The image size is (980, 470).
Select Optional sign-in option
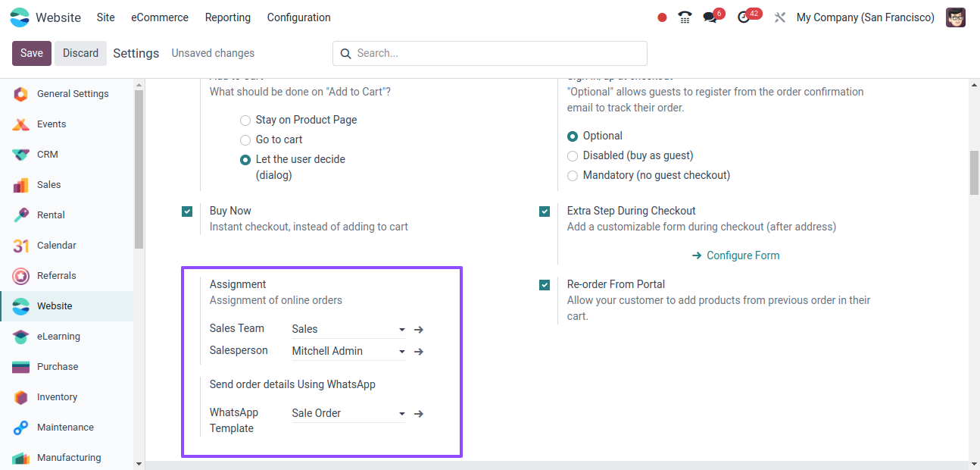tap(573, 136)
